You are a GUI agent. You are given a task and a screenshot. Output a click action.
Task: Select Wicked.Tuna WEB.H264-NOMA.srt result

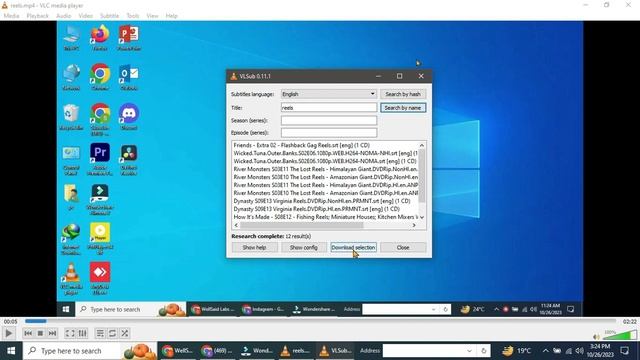pos(325,161)
